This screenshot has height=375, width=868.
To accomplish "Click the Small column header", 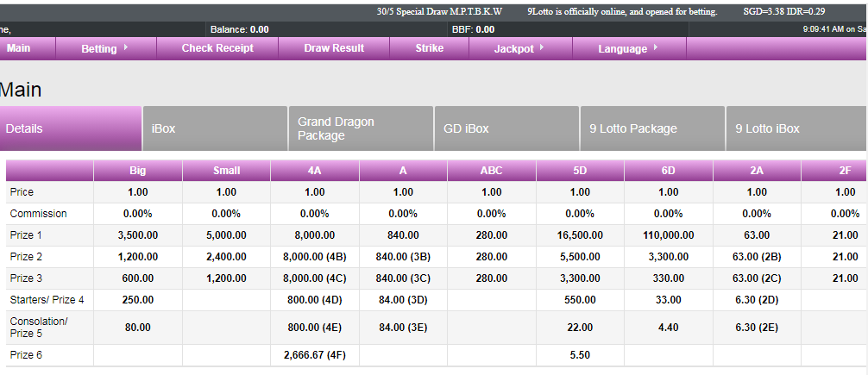I will coord(226,171).
